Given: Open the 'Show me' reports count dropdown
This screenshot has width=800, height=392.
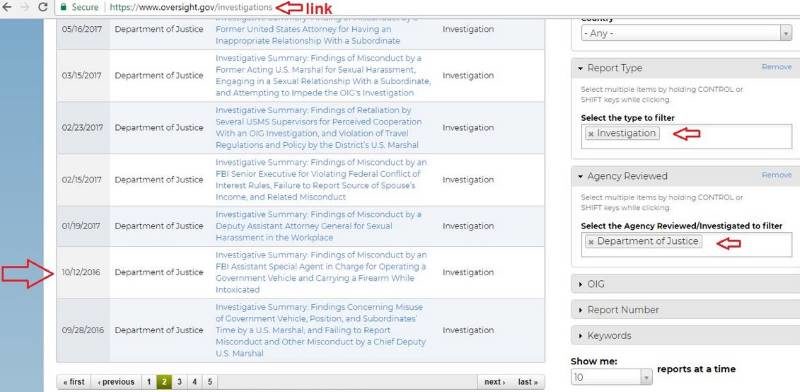Looking at the screenshot, I should click(612, 377).
